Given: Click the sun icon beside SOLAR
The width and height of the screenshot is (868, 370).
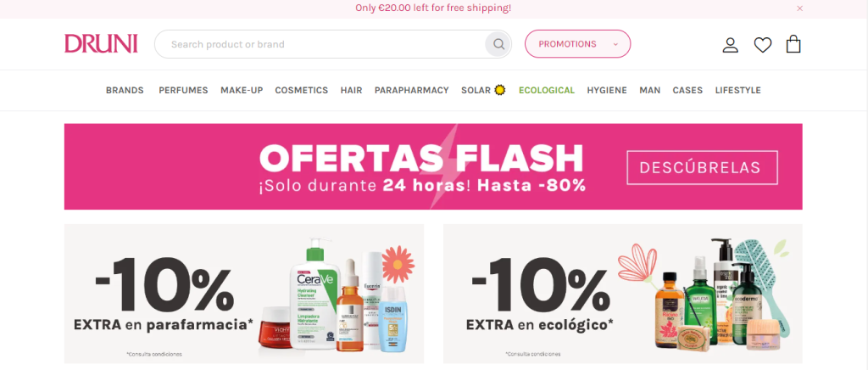Looking at the screenshot, I should pyautogui.click(x=500, y=90).
